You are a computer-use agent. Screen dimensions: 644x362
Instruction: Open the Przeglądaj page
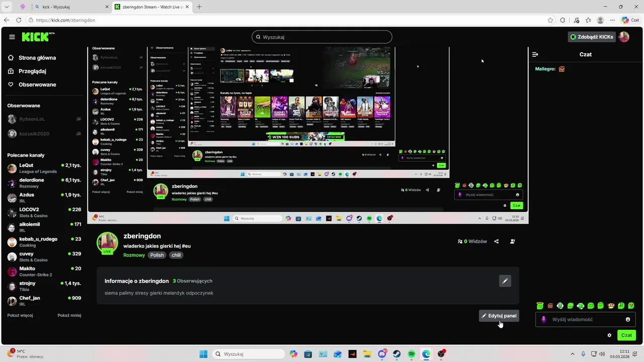27,71
